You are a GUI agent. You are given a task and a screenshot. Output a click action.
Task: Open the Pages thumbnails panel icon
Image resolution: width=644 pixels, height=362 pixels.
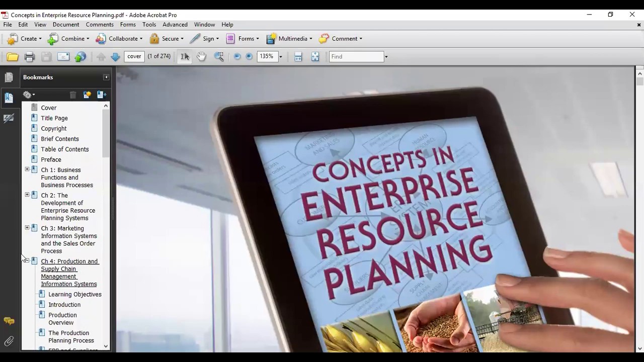[9, 77]
